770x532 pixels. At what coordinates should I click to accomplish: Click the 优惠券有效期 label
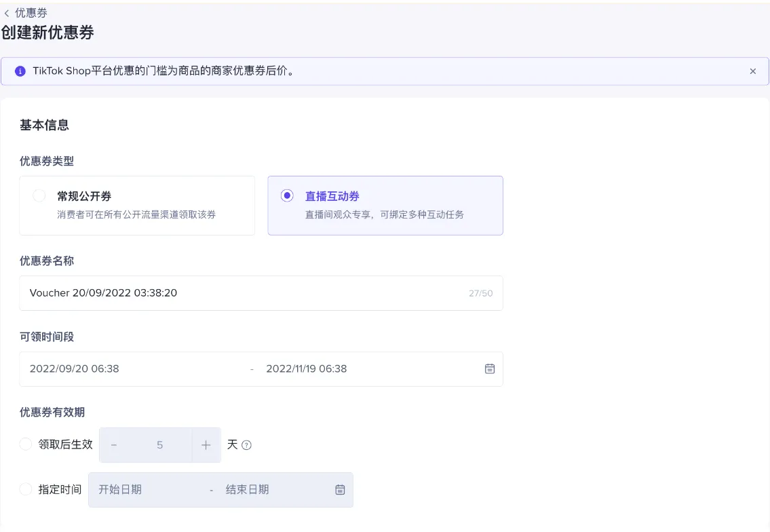pos(52,412)
